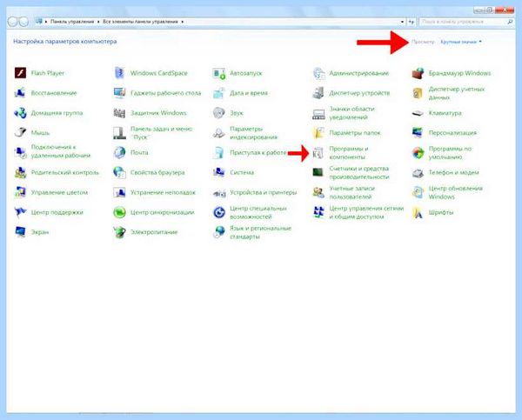Click the Клавиатура icon
Viewport: 522px width, 420px height.
[x=418, y=113]
